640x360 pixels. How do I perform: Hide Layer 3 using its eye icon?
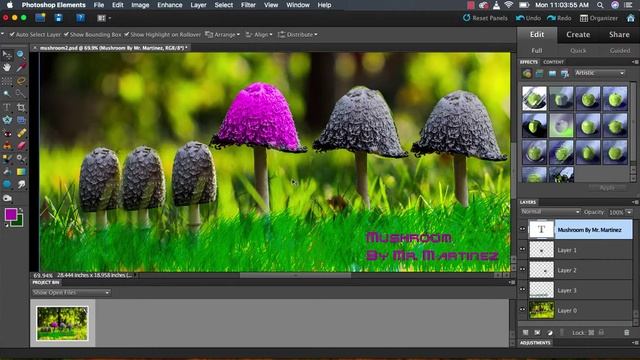coord(522,289)
